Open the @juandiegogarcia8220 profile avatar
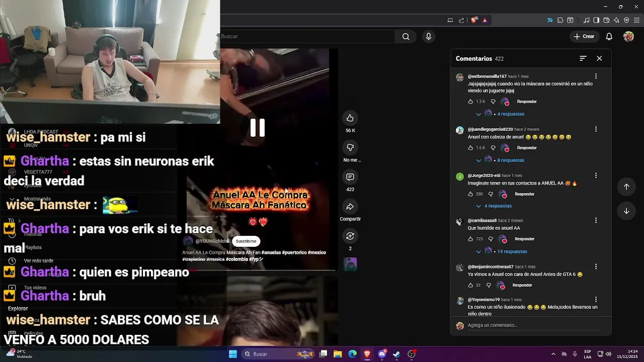This screenshot has height=362, width=644. (x=460, y=130)
